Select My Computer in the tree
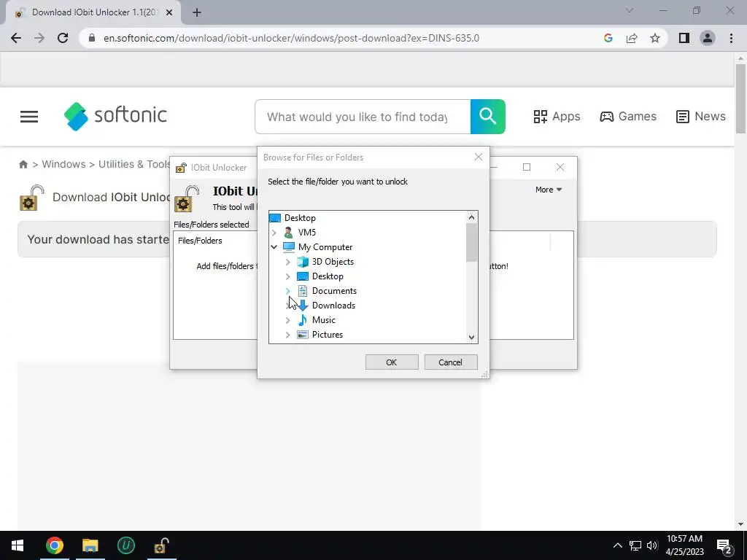 [325, 246]
